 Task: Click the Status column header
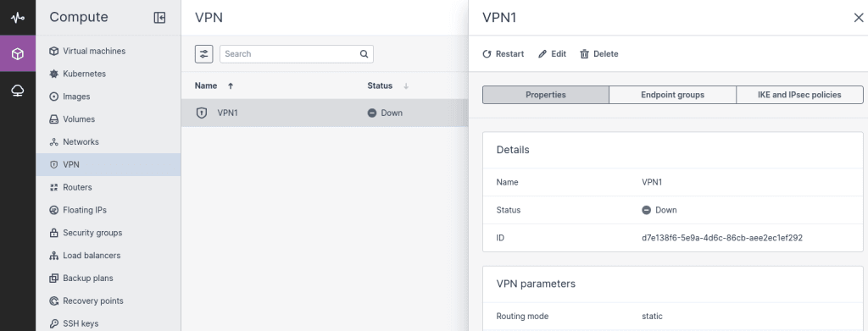(x=380, y=86)
